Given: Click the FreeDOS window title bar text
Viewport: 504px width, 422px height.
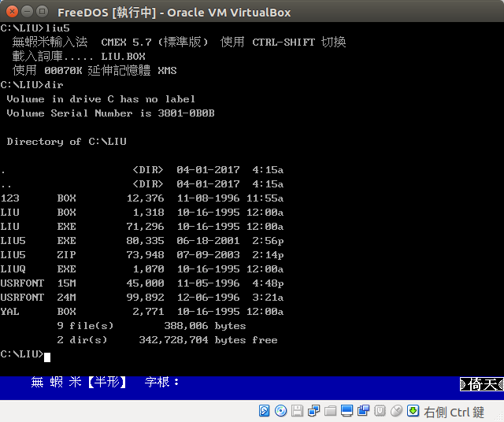Looking at the screenshot, I should [174, 12].
